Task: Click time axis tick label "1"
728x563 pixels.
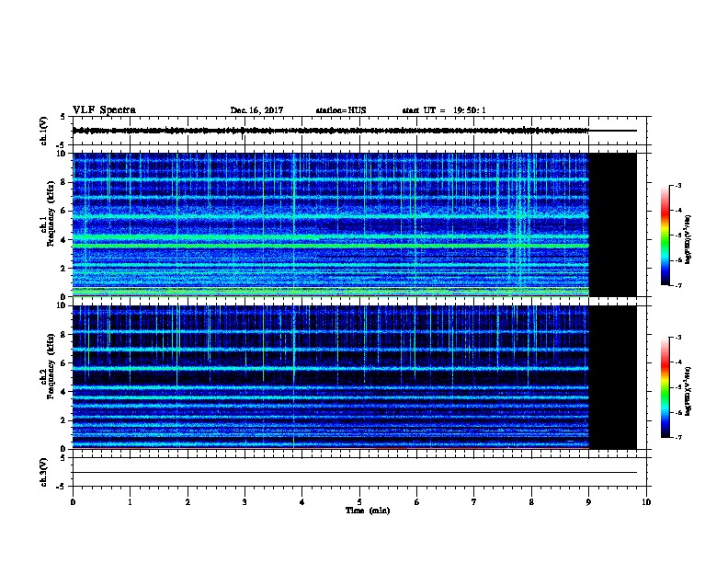Action: pyautogui.click(x=130, y=501)
